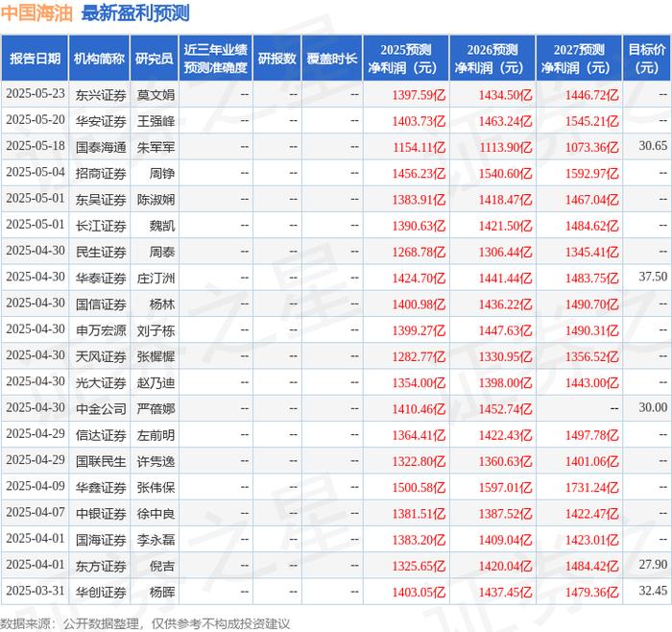This screenshot has height=632, width=672.
Task: Click the date 2025-05-18
Action: point(36,146)
